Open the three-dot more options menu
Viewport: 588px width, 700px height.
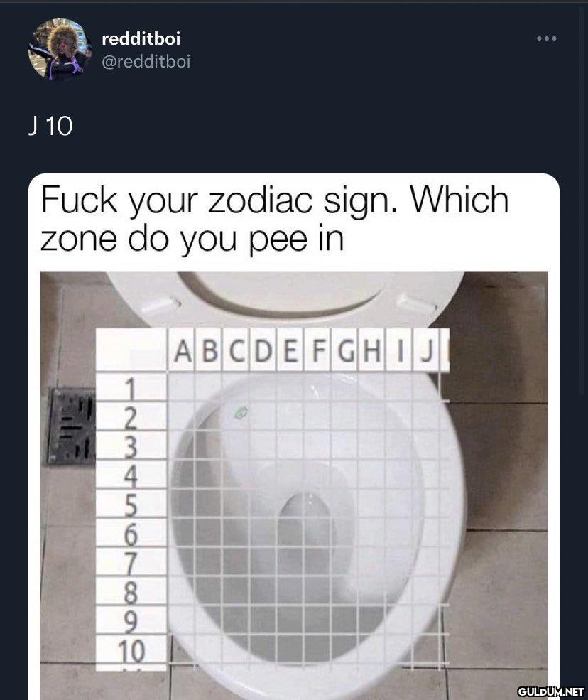coord(547,38)
